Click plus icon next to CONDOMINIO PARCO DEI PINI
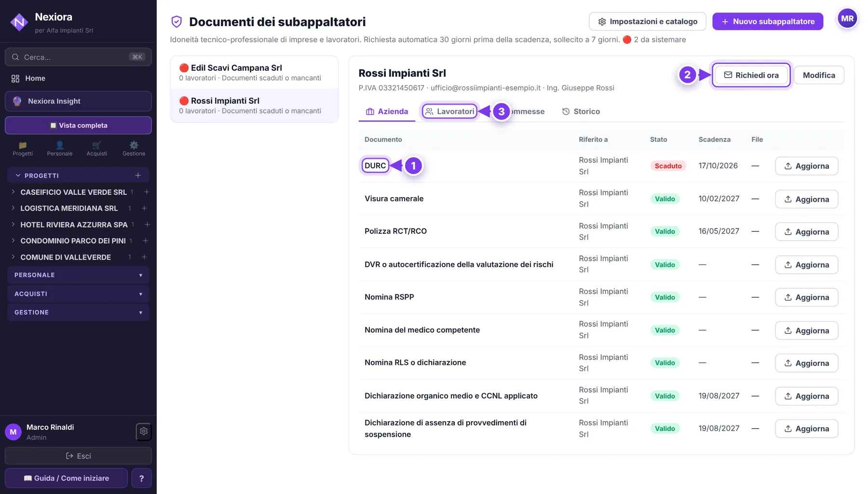The width and height of the screenshot is (868, 494). pyautogui.click(x=145, y=240)
